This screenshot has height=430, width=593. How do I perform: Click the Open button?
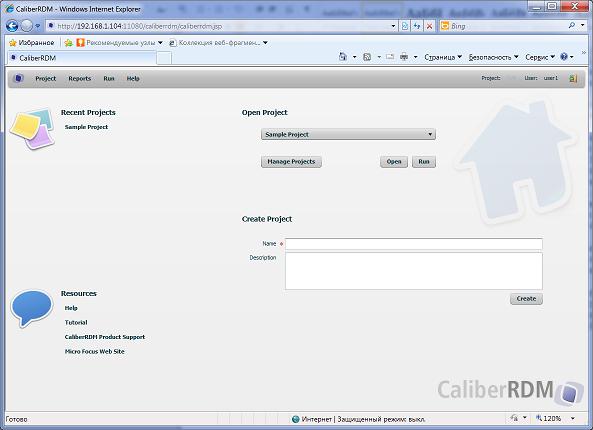click(394, 161)
